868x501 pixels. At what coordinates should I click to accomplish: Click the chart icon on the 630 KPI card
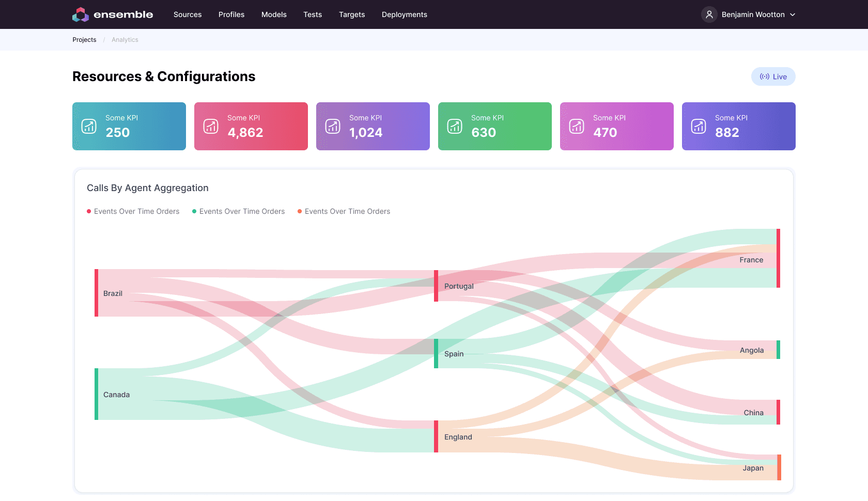455,126
